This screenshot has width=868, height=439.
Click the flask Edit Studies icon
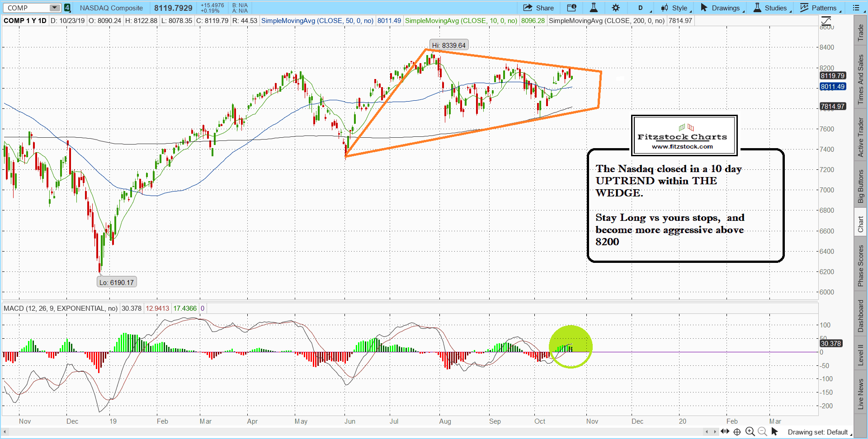coord(594,8)
